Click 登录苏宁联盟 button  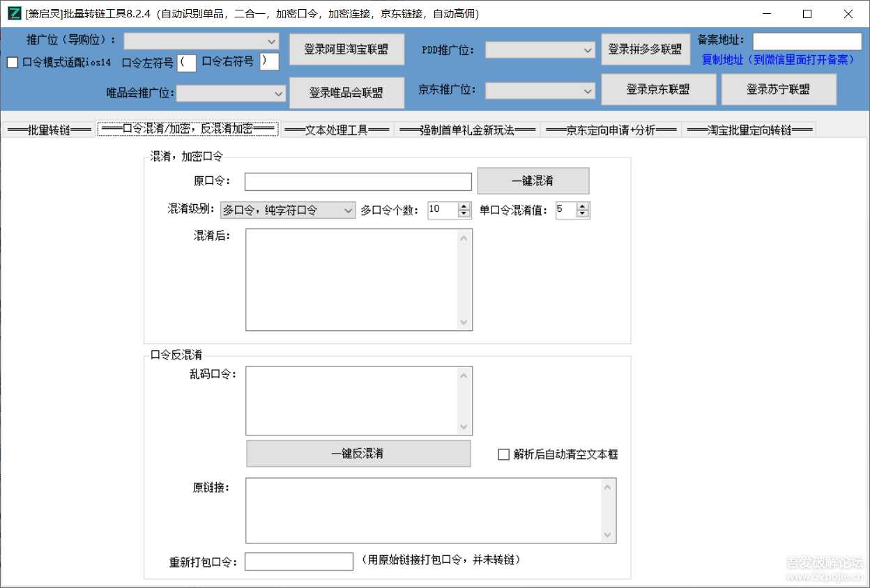pos(779,89)
